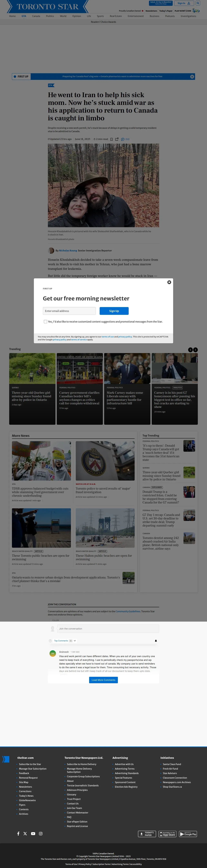Screen dimensions: 207x868
Task: Click Follow button above comment box
Action: click(x=55, y=620)
